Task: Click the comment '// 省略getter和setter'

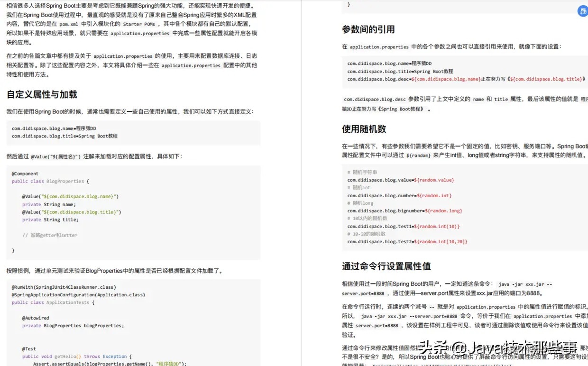Action: [49, 235]
